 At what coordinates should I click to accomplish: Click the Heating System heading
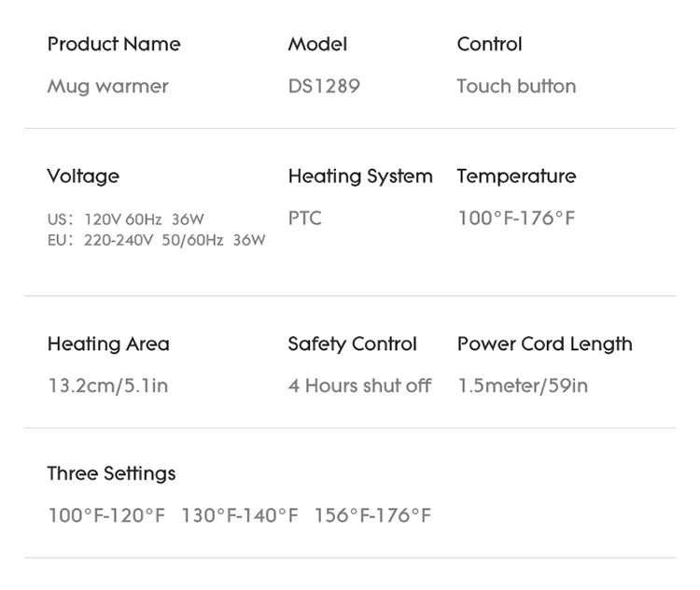(x=360, y=176)
